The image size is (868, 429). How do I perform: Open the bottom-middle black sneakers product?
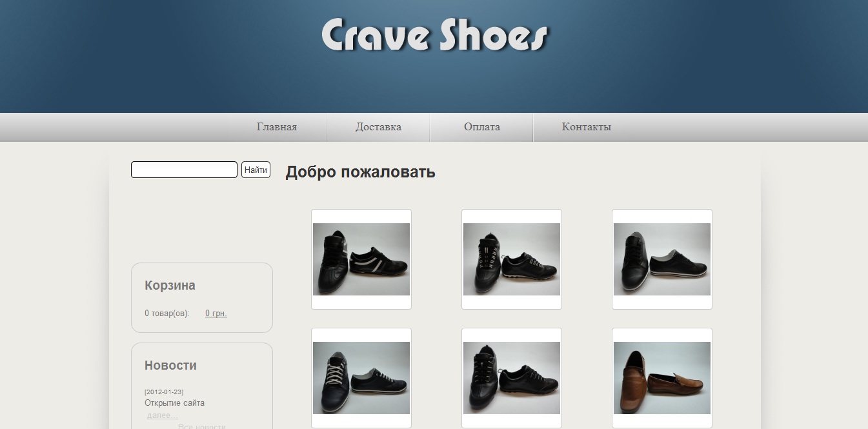point(510,377)
